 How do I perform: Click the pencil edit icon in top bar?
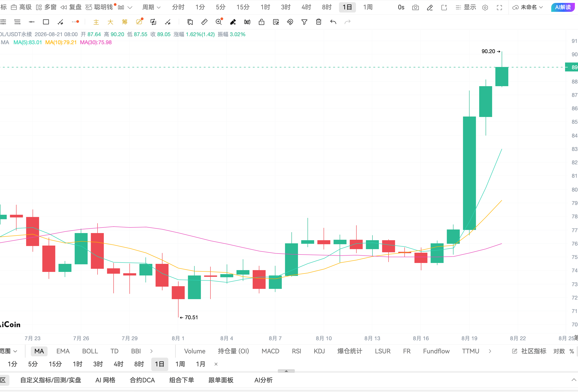(x=430, y=7)
